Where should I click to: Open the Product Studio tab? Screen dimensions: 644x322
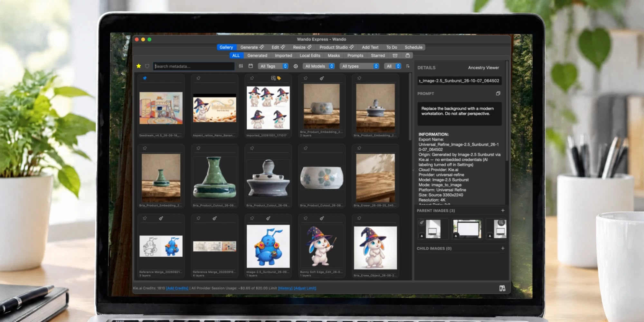(x=336, y=47)
